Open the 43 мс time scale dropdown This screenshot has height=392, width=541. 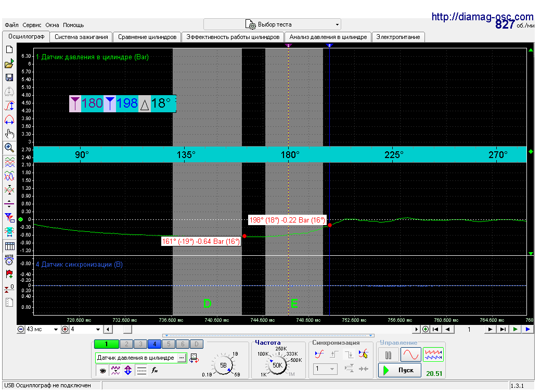tap(56, 330)
